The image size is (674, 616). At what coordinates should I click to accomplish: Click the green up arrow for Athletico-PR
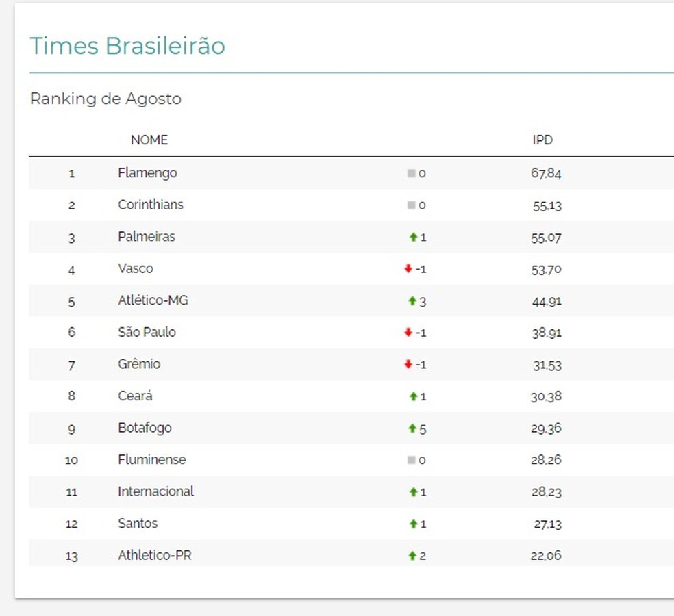(412, 556)
